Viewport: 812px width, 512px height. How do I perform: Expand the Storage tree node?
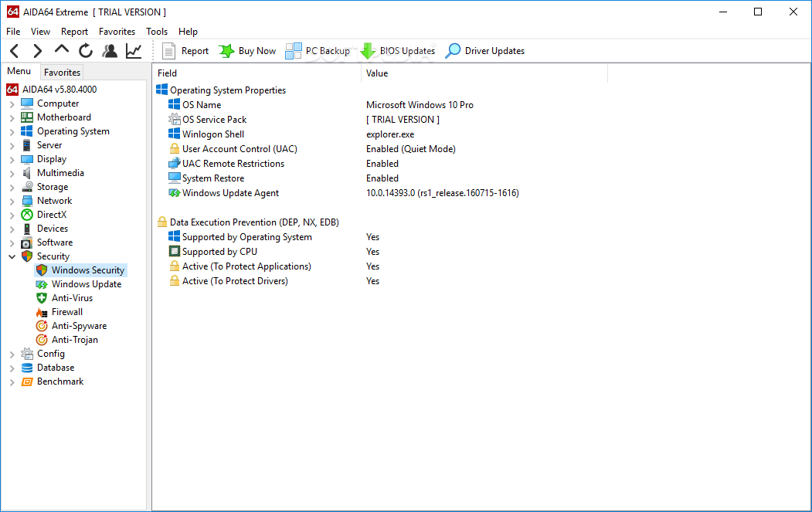12,188
